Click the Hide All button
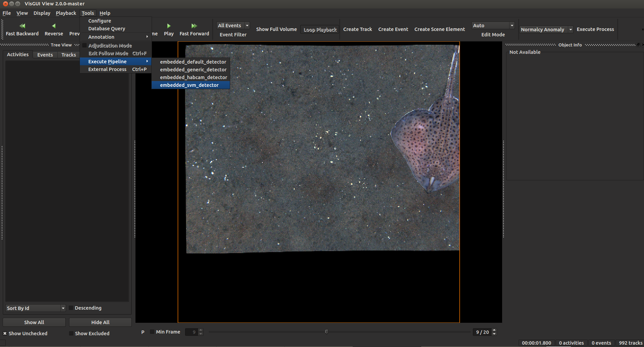The image size is (644, 347). click(x=100, y=322)
